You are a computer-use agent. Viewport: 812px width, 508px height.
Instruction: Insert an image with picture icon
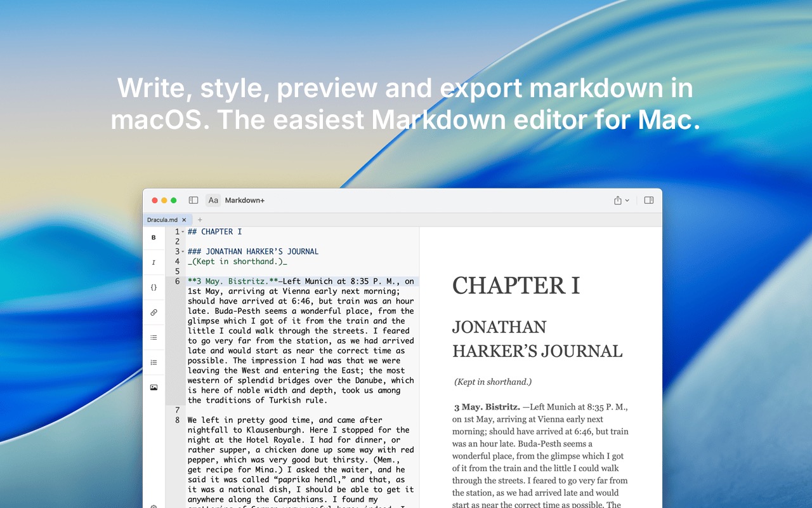(x=154, y=387)
